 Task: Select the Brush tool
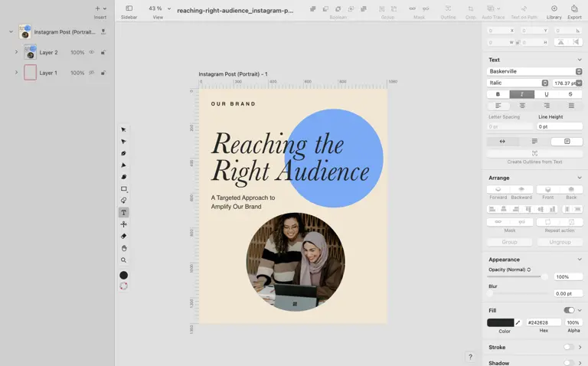(x=123, y=177)
